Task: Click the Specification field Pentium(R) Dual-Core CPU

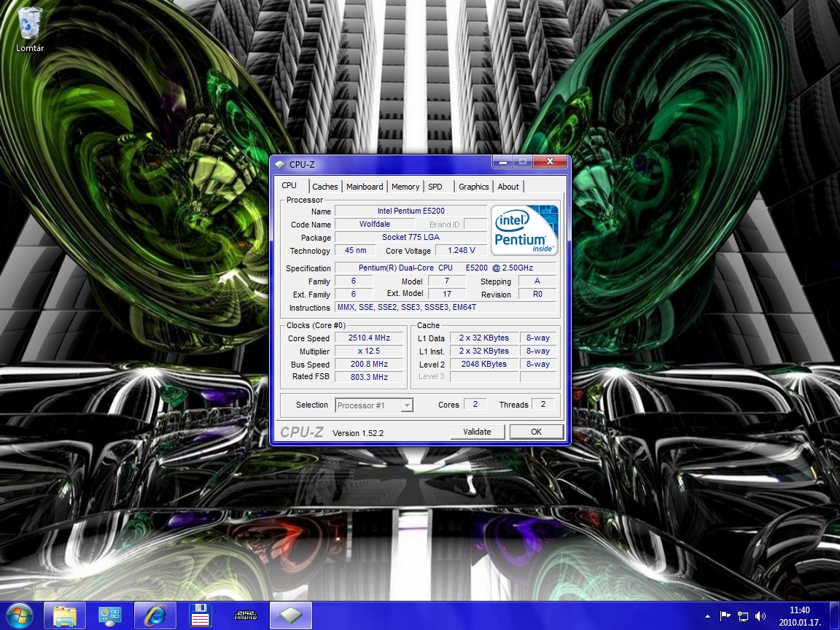Action: pyautogui.click(x=446, y=268)
